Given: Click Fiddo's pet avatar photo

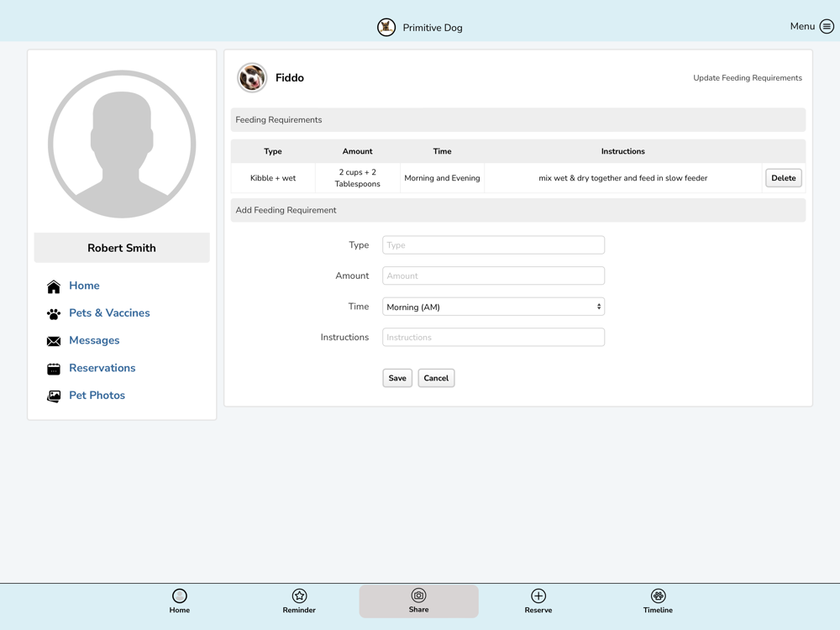Looking at the screenshot, I should (252, 77).
